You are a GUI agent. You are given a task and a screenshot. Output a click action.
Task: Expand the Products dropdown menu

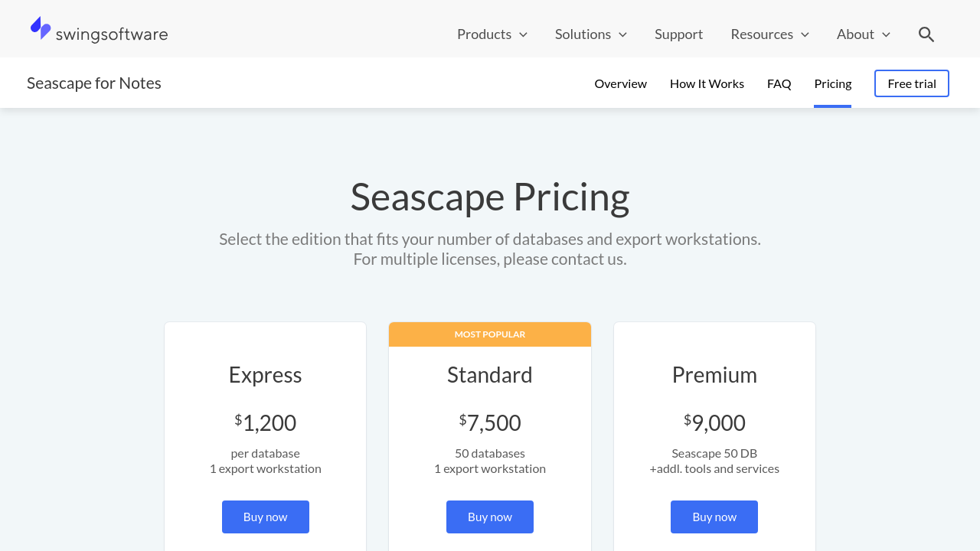[492, 34]
